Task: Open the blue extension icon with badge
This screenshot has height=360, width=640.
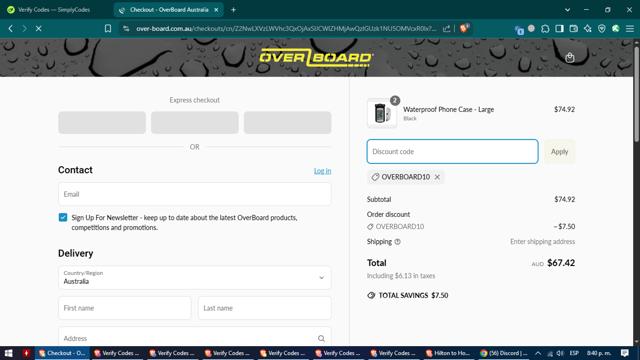Action: [519, 29]
